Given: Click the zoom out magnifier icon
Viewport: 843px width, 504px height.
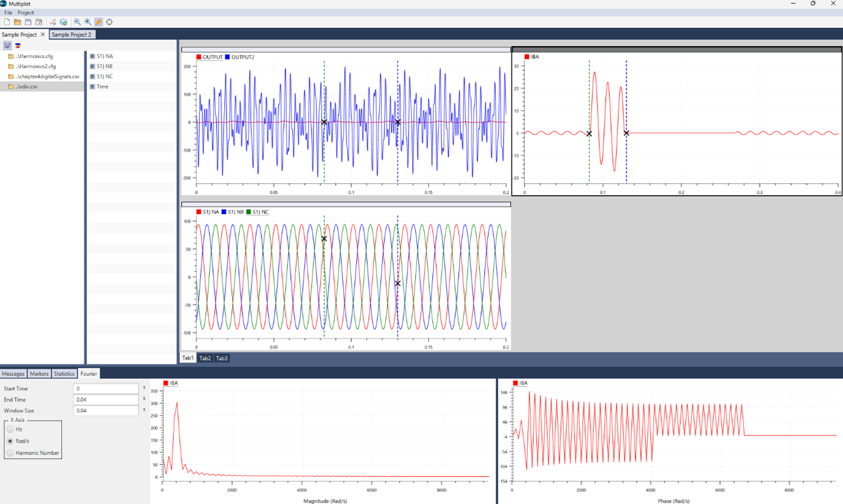Looking at the screenshot, I should [77, 22].
